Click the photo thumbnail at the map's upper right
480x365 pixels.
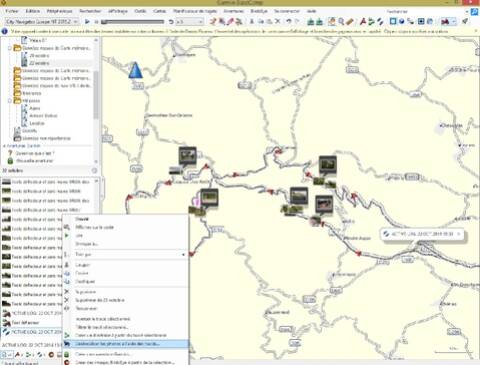[328, 165]
